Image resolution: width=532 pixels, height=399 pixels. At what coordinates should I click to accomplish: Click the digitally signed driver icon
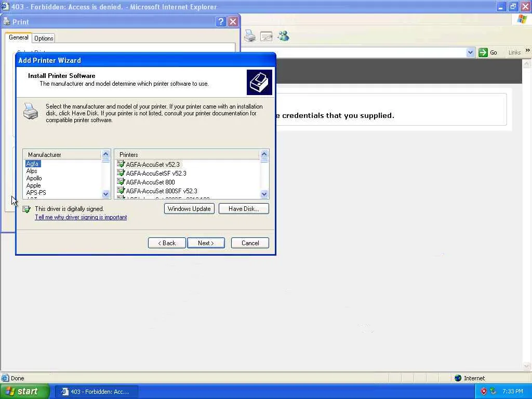click(x=26, y=209)
